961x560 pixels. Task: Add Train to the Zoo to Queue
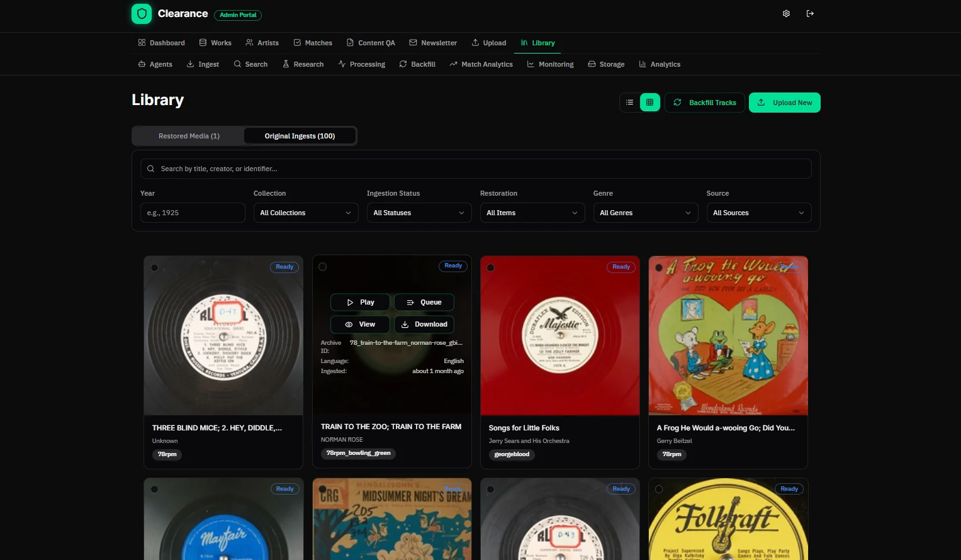coord(424,303)
